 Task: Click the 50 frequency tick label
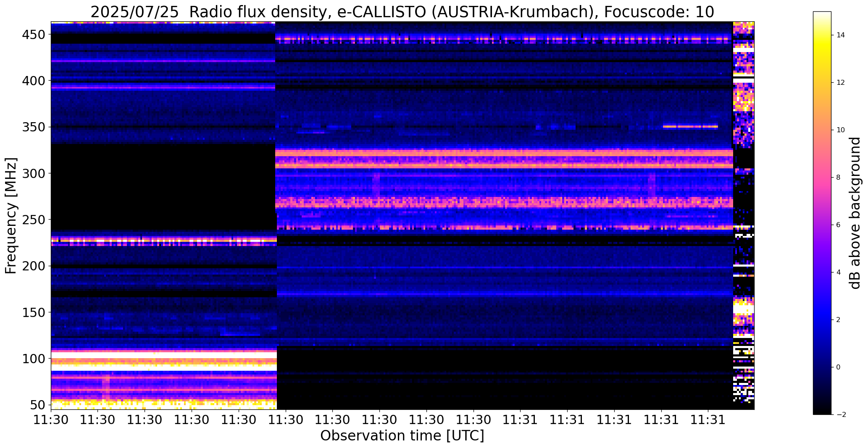click(37, 405)
